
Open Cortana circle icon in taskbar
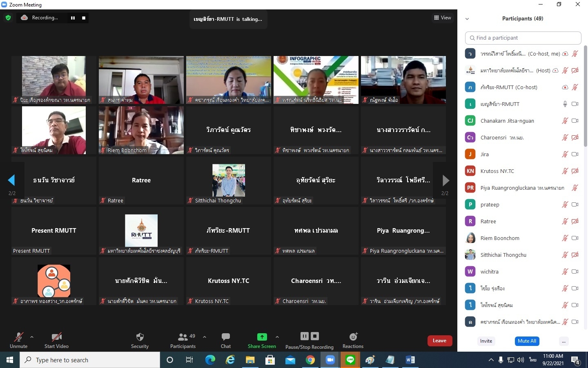170,360
